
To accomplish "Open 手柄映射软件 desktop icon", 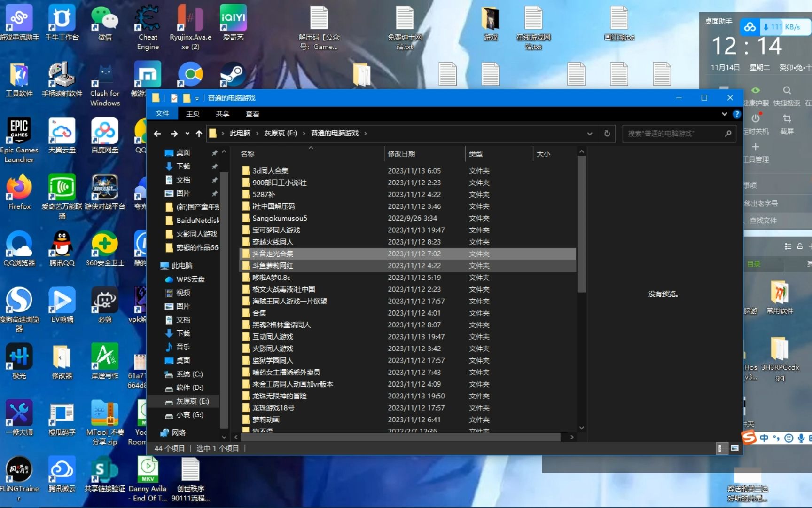I will [x=62, y=79].
